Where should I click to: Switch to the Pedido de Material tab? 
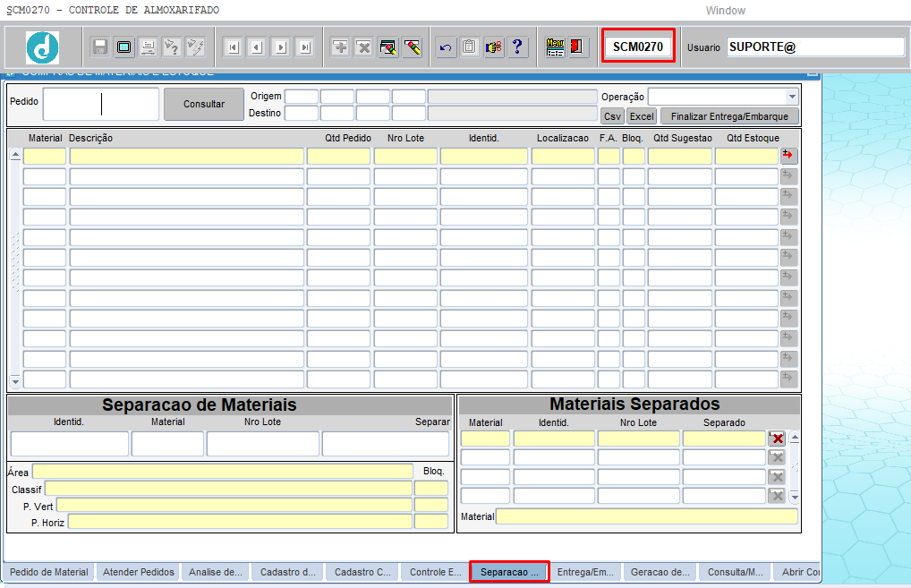pos(49,572)
